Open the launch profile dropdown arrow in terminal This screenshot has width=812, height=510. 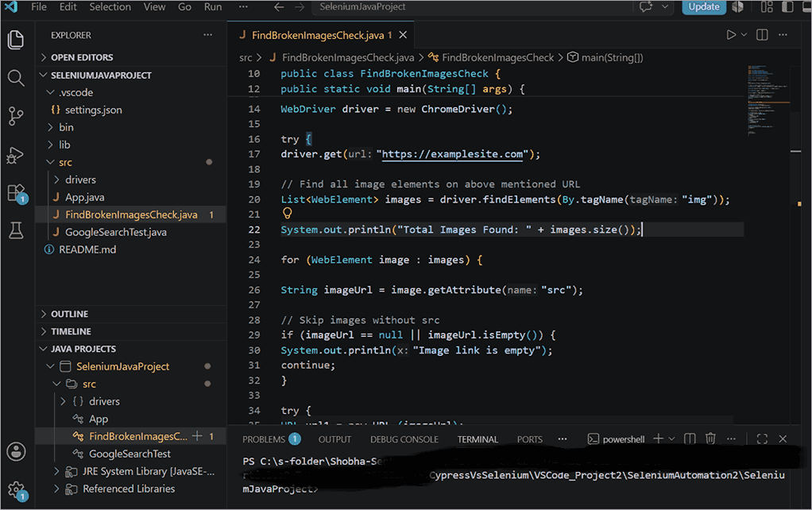671,439
